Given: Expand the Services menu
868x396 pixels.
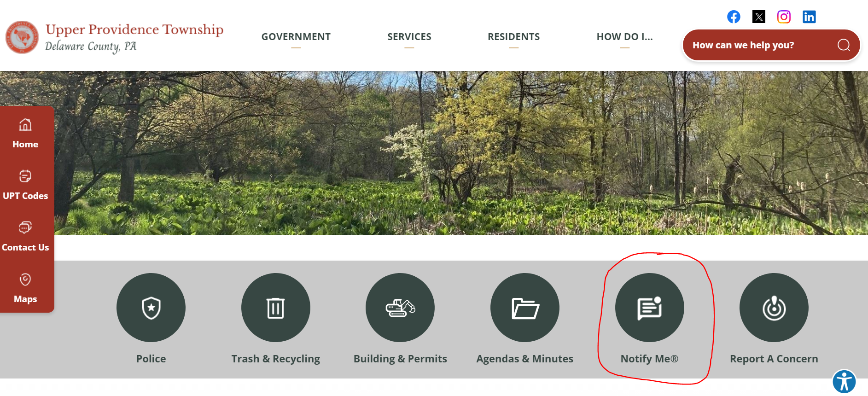Looking at the screenshot, I should tap(409, 37).
